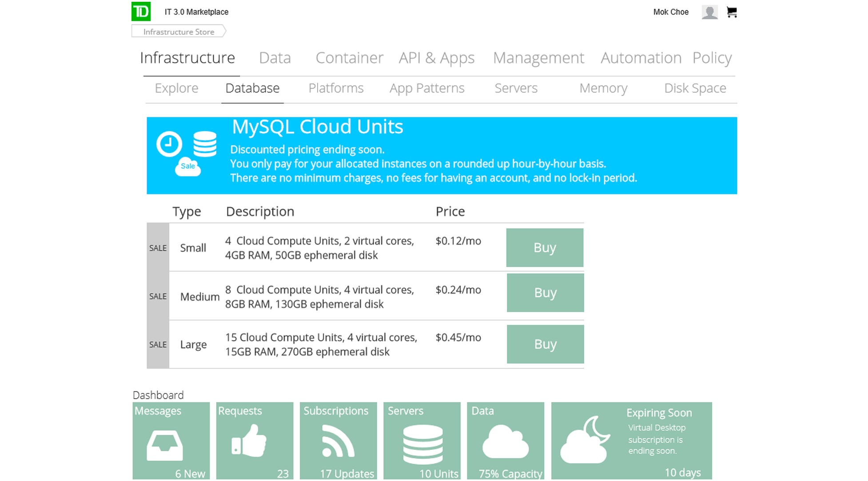Select the Servers sub-tab
Screen dimensions: 868x481
pyautogui.click(x=516, y=88)
